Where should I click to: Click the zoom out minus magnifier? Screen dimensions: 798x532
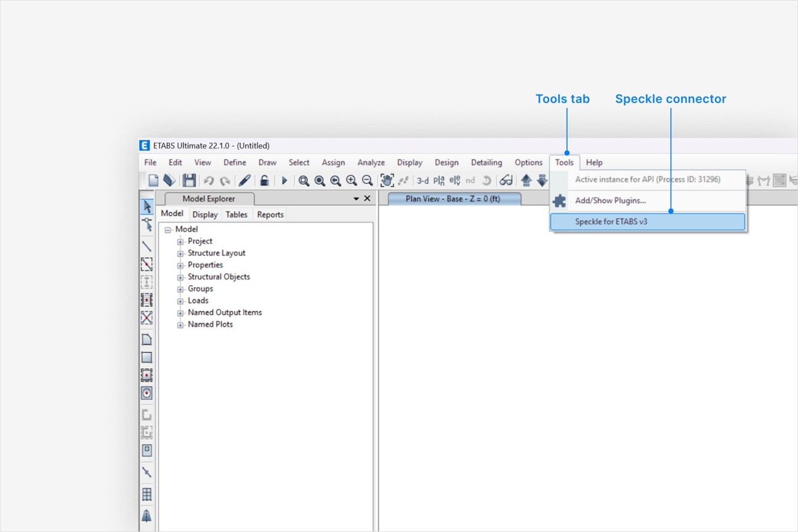point(367,180)
